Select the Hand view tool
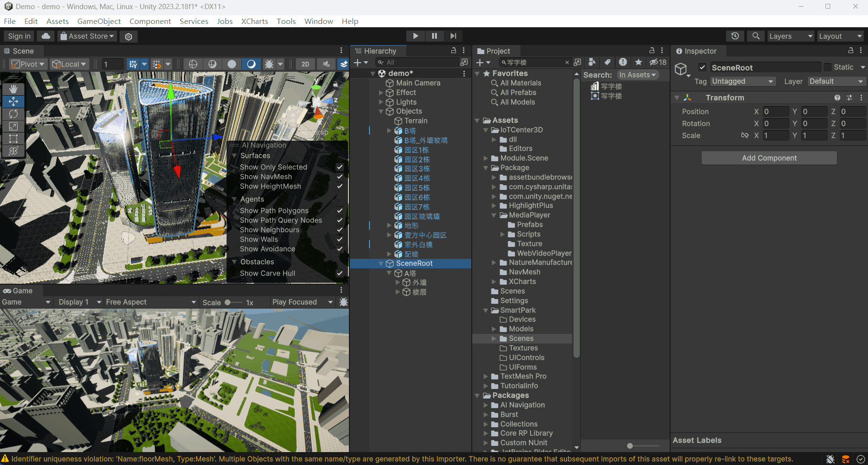This screenshot has height=465, width=868. coord(13,89)
